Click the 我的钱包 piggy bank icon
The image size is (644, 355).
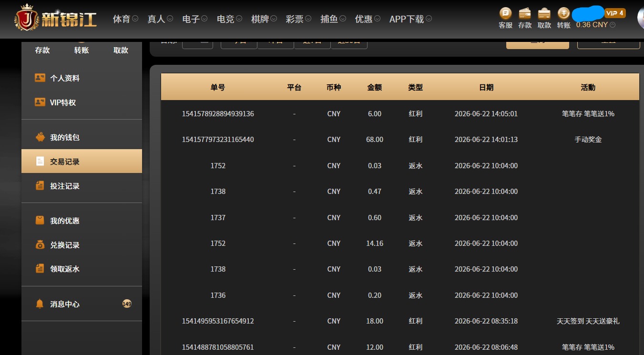(40, 137)
